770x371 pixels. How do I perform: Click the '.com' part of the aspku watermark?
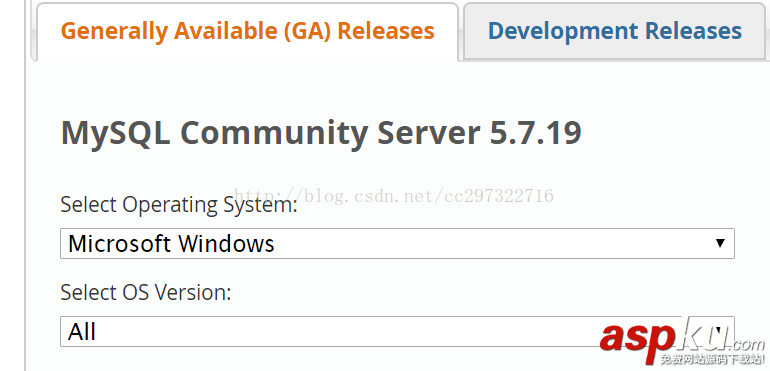746,343
